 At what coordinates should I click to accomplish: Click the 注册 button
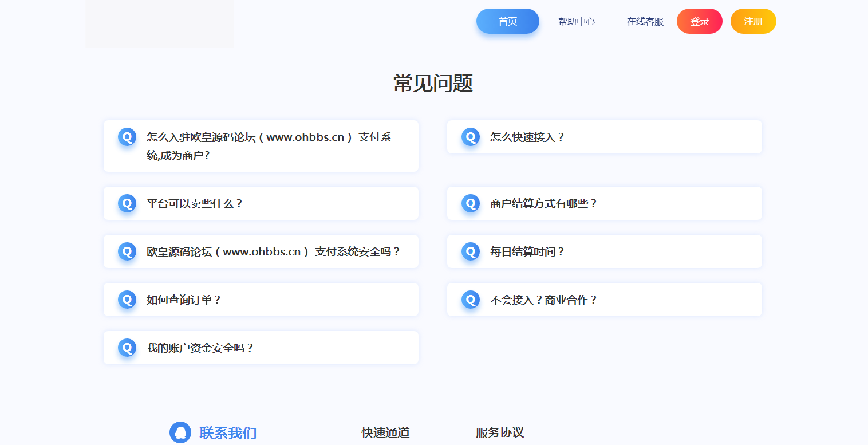(753, 21)
